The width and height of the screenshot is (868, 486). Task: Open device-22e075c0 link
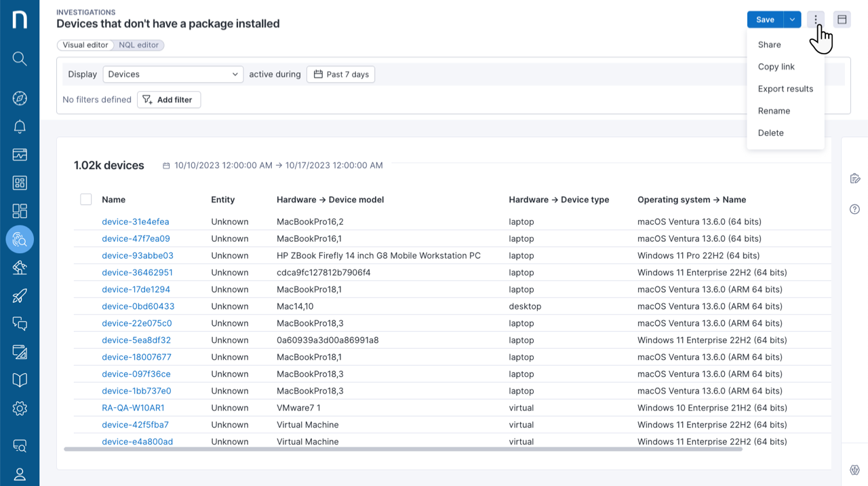click(137, 324)
